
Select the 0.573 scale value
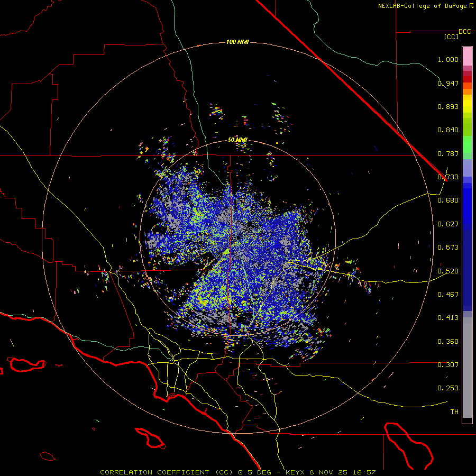(x=448, y=247)
